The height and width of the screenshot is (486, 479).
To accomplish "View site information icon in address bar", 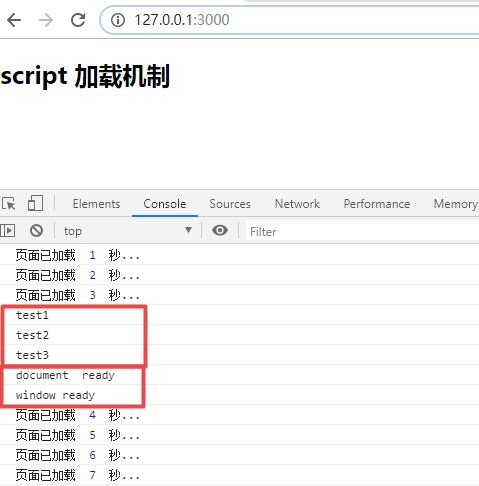I will pyautogui.click(x=118, y=20).
